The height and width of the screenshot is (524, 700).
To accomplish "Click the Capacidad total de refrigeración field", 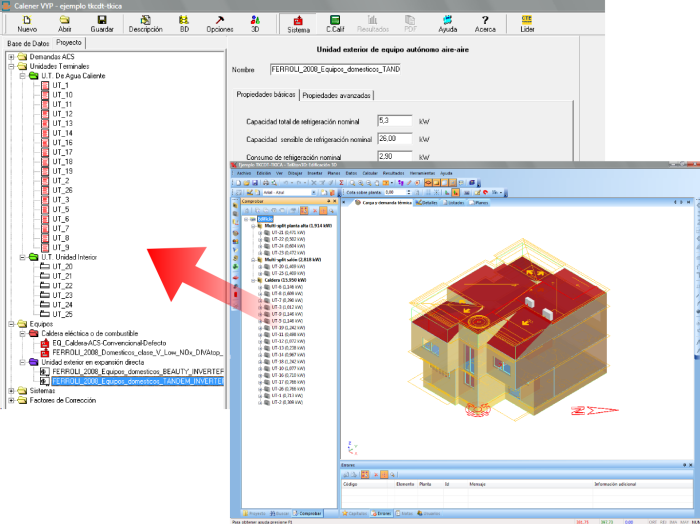I will pyautogui.click(x=395, y=121).
